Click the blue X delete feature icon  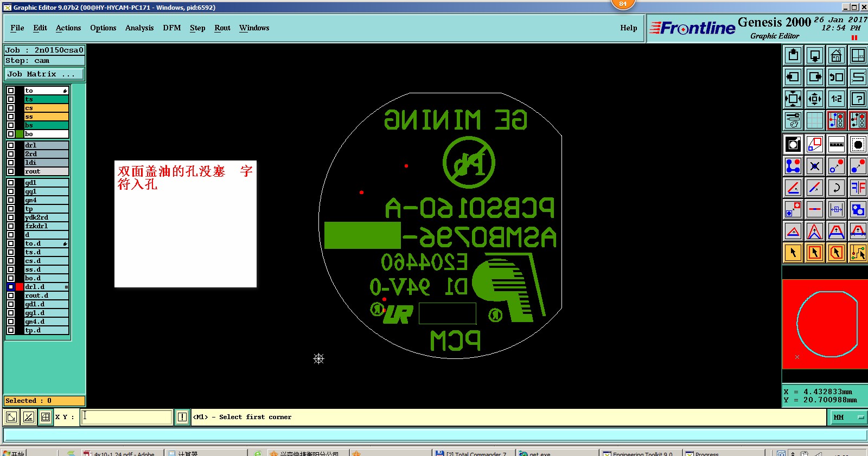[815, 166]
